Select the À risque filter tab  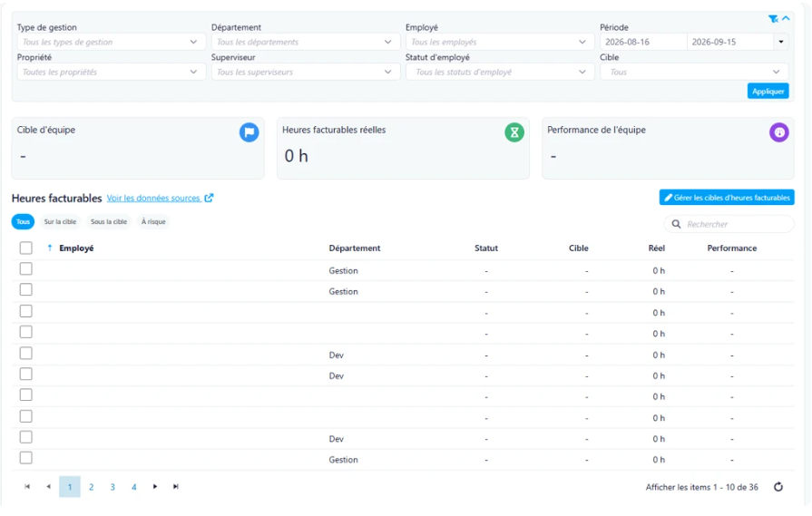click(x=153, y=221)
